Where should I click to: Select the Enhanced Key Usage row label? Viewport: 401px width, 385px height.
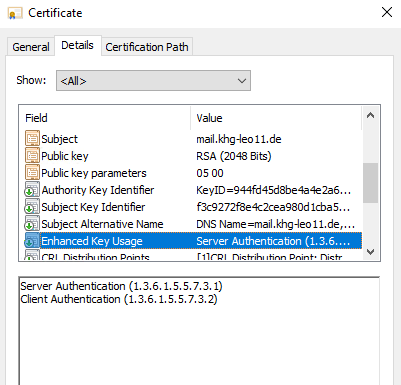click(x=92, y=241)
